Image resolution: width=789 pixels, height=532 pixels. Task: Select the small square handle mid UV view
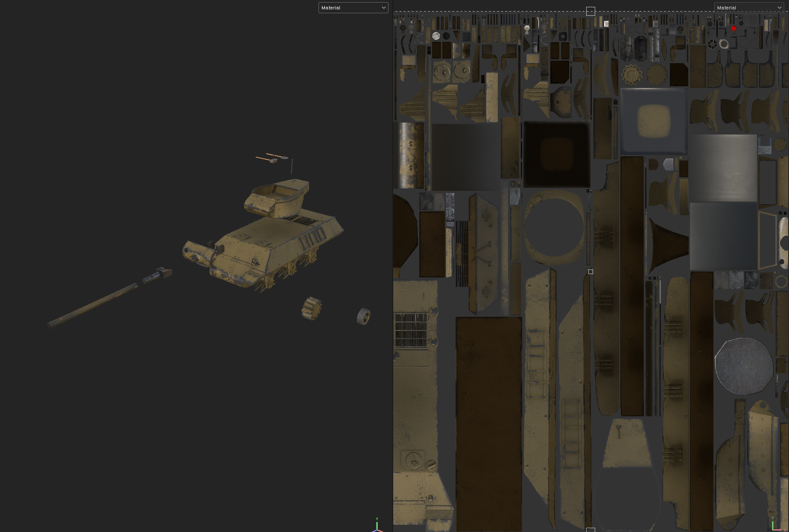tap(590, 272)
